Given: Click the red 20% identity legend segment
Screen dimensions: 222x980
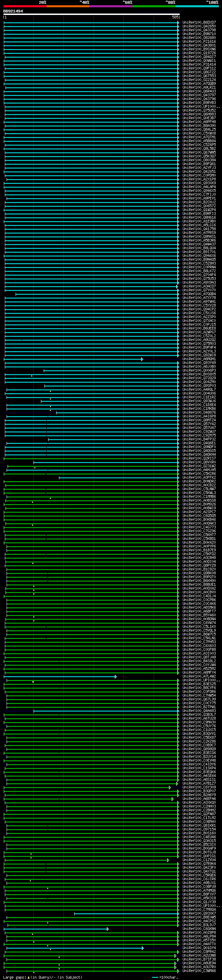Looking at the screenshot, I should [25, 6].
